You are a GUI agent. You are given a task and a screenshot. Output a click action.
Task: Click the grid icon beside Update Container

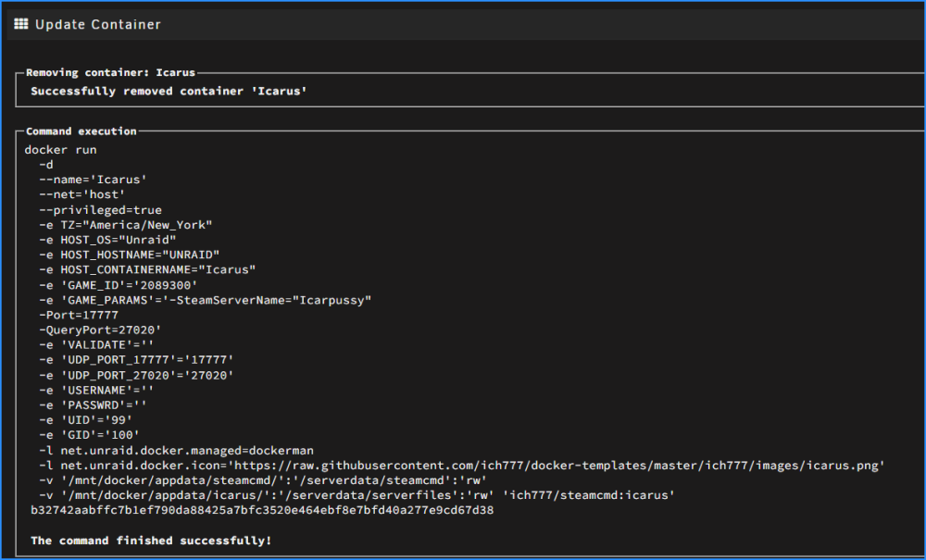(x=21, y=24)
